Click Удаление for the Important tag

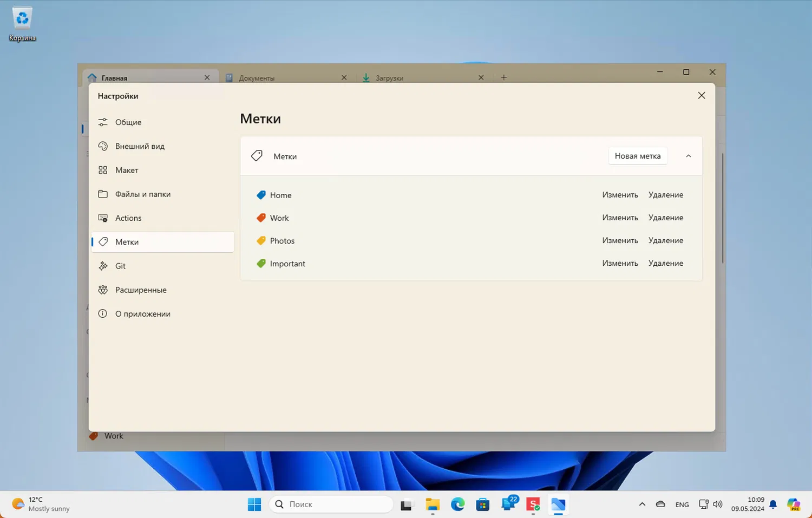pyautogui.click(x=665, y=264)
